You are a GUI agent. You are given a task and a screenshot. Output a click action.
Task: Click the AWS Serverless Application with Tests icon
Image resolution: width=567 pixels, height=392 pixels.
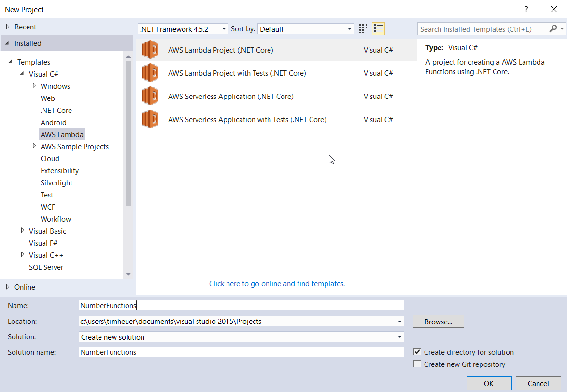[150, 119]
